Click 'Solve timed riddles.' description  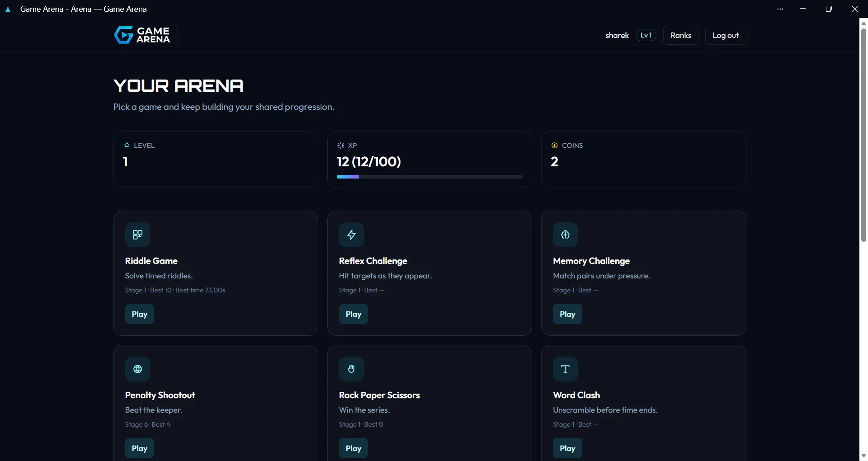[159, 276]
